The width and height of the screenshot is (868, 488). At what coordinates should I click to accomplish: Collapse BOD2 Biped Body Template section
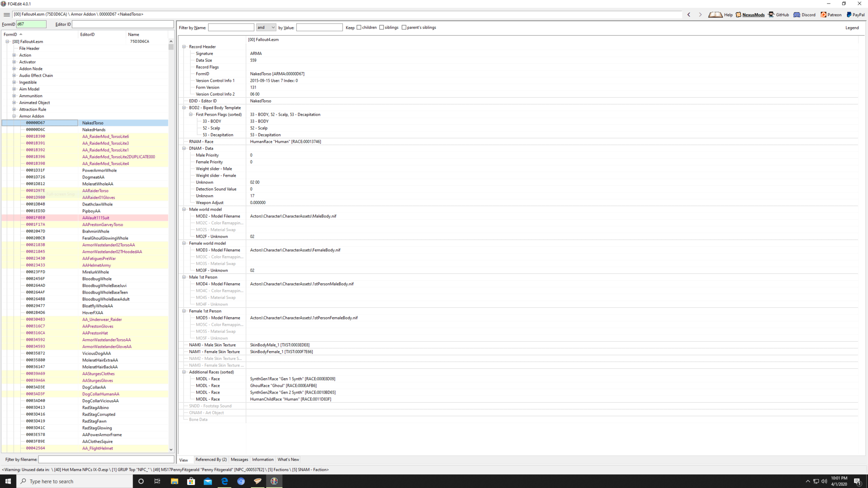pos(184,108)
